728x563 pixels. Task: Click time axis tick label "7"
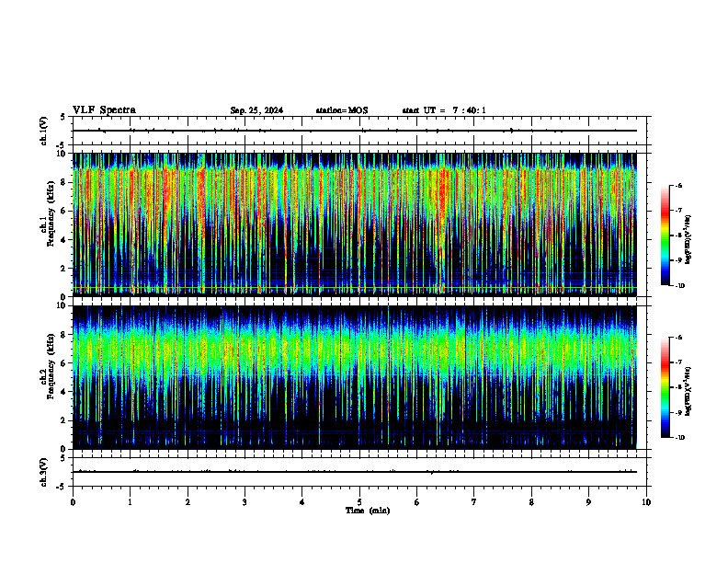[x=474, y=502]
